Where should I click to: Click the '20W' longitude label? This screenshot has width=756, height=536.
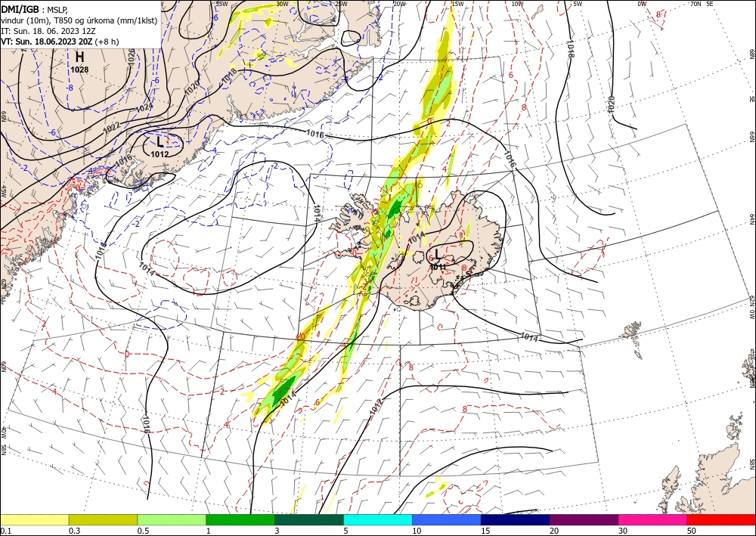coord(398,4)
